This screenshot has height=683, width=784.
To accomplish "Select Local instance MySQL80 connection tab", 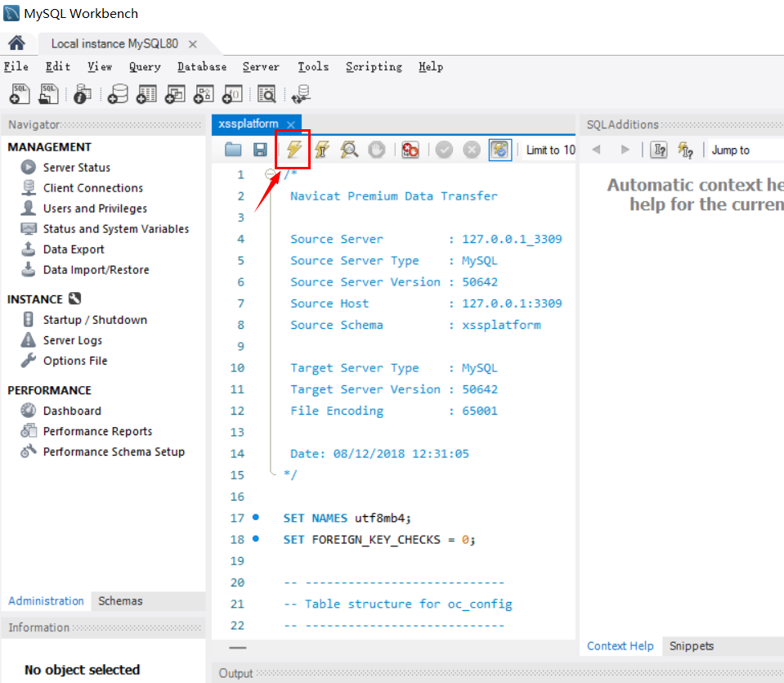I will (114, 44).
